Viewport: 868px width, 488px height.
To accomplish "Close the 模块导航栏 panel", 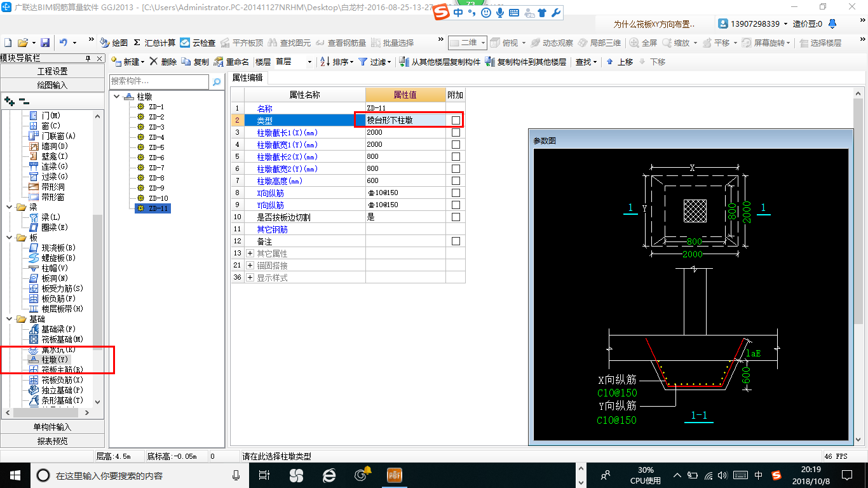I will point(99,58).
